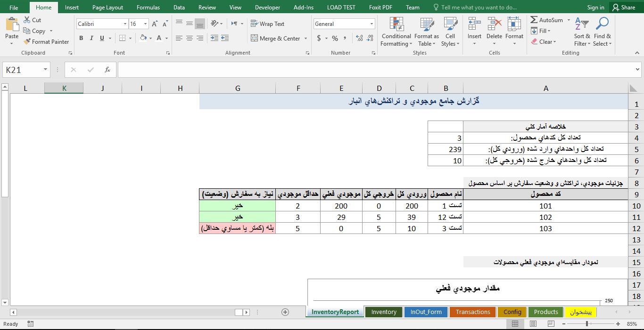This screenshot has width=644, height=330.
Task: Expand the Merge & Center dropdown arrow
Action: pos(305,38)
